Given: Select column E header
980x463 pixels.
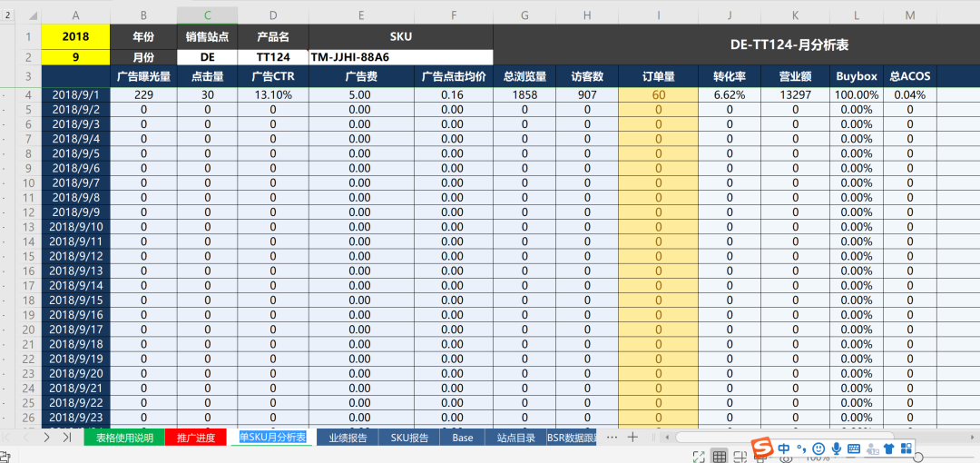Looking at the screenshot, I should pyautogui.click(x=361, y=15).
